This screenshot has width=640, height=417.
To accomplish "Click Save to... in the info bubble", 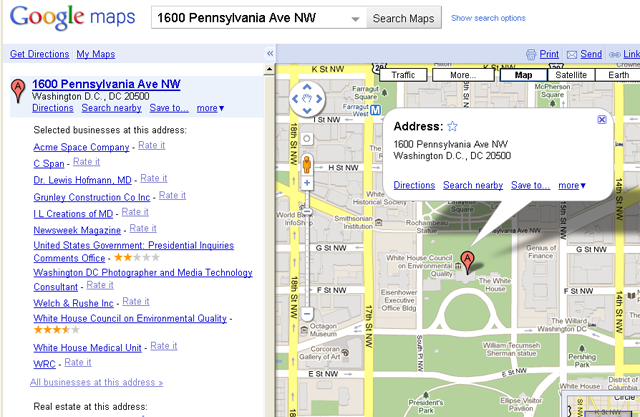I will coord(531,185).
